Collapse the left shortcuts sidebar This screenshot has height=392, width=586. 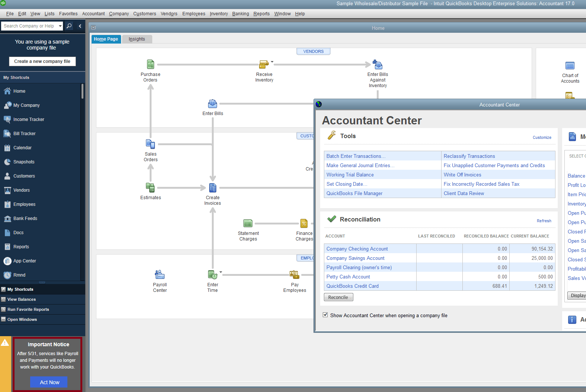[80, 26]
